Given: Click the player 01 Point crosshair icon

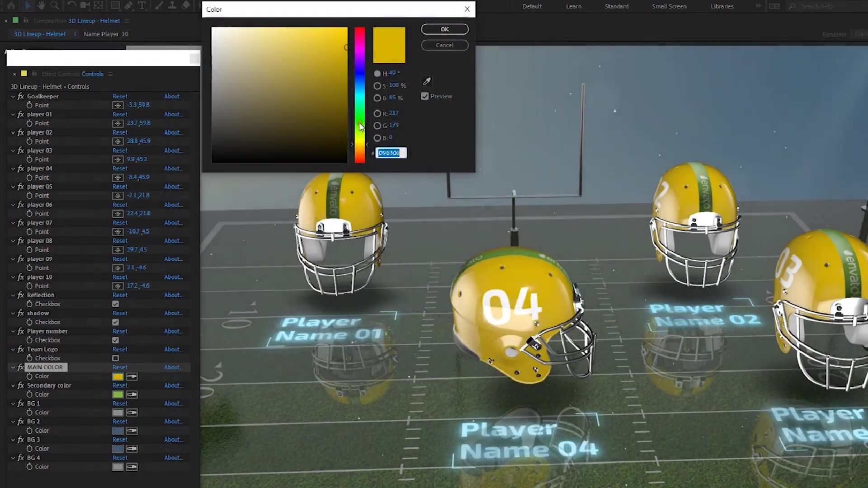Looking at the screenshot, I should pyautogui.click(x=118, y=123).
